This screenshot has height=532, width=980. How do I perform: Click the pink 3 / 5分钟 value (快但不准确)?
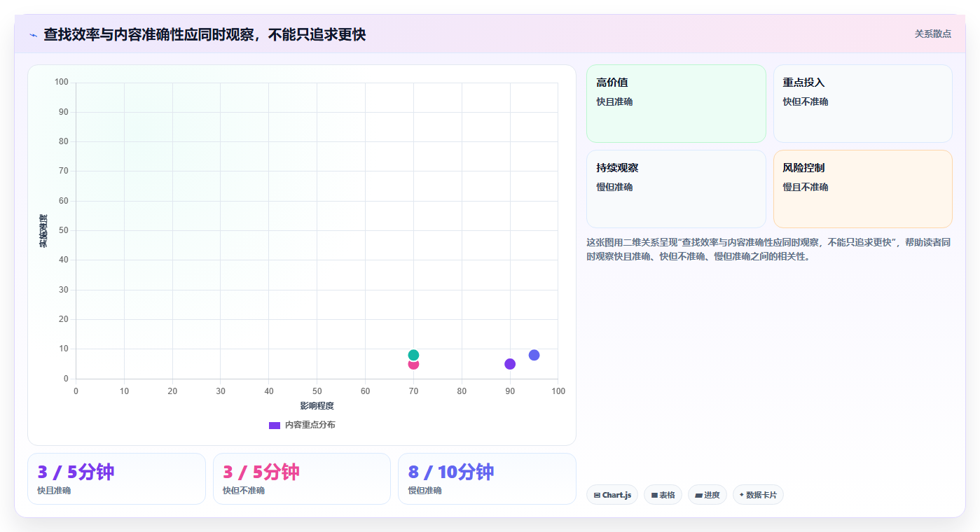click(261, 472)
